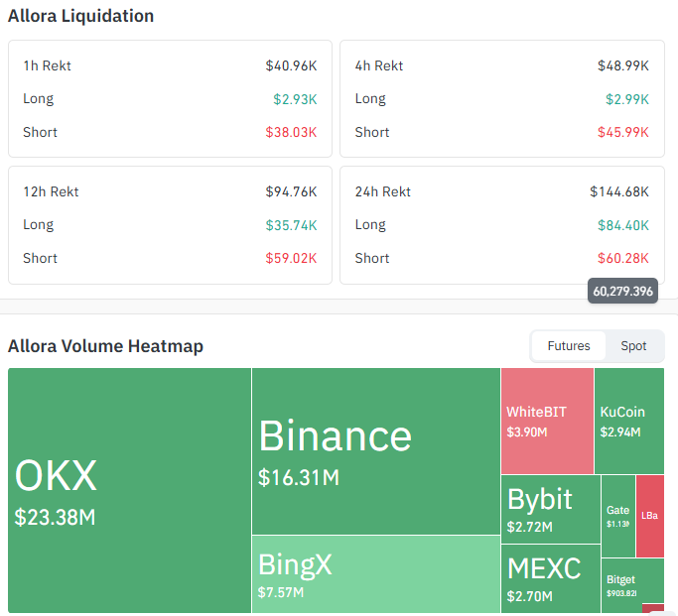Screen dimensions: 678x616
Task: Click the 24h Rekt total $144.68K
Action: click(x=619, y=191)
